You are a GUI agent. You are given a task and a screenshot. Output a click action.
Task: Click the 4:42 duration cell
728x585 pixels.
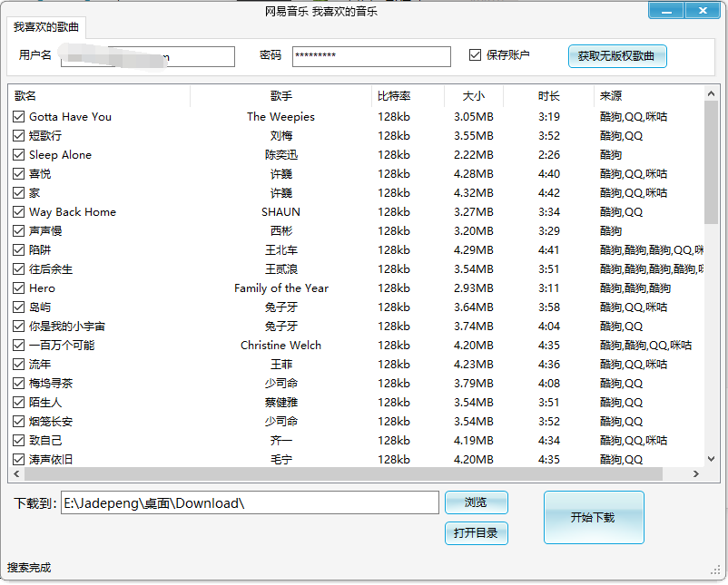[x=549, y=192]
